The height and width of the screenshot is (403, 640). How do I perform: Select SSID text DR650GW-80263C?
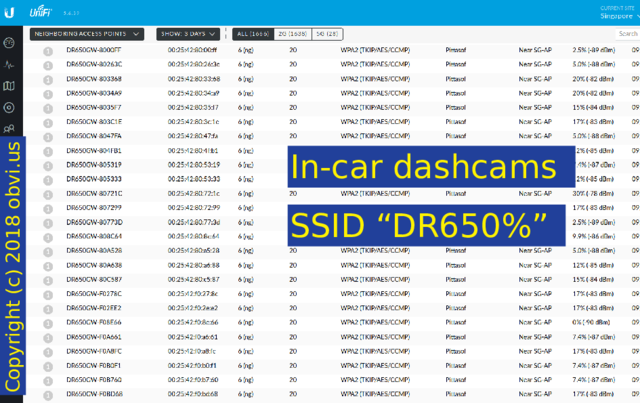(x=94, y=64)
